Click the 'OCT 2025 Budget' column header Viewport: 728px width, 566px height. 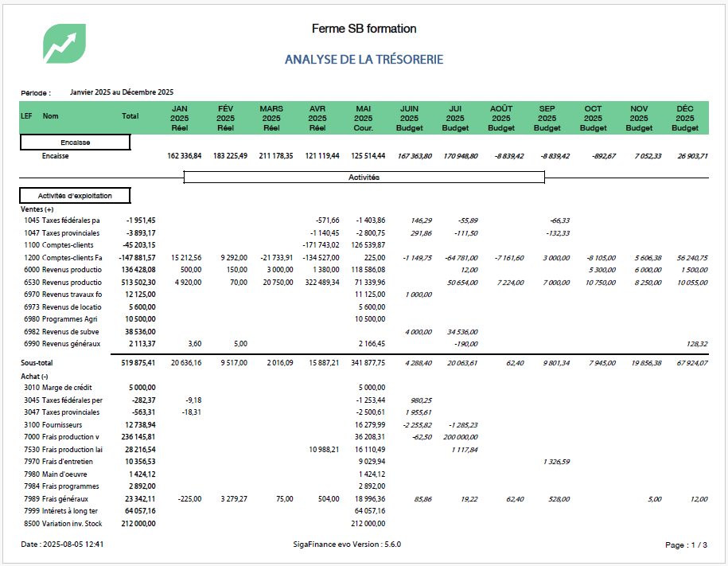pos(594,118)
